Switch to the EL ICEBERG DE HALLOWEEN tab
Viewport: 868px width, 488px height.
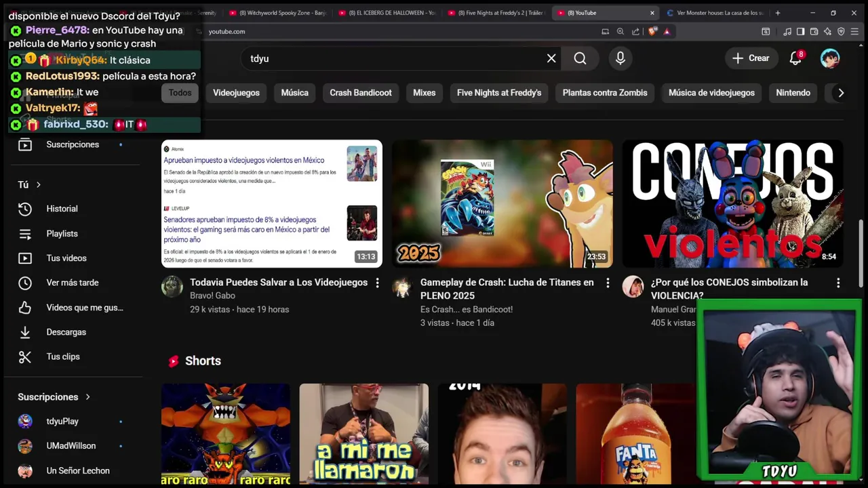coord(388,12)
